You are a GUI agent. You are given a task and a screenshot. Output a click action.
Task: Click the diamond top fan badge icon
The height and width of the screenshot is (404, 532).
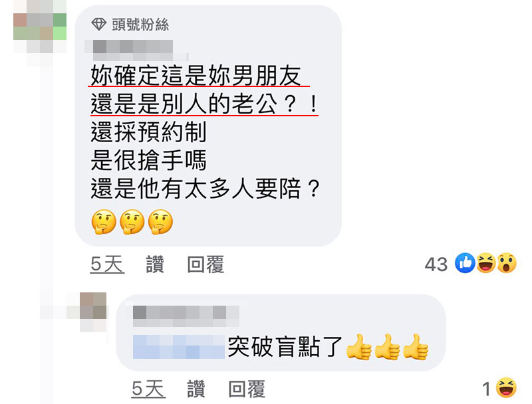tap(98, 25)
